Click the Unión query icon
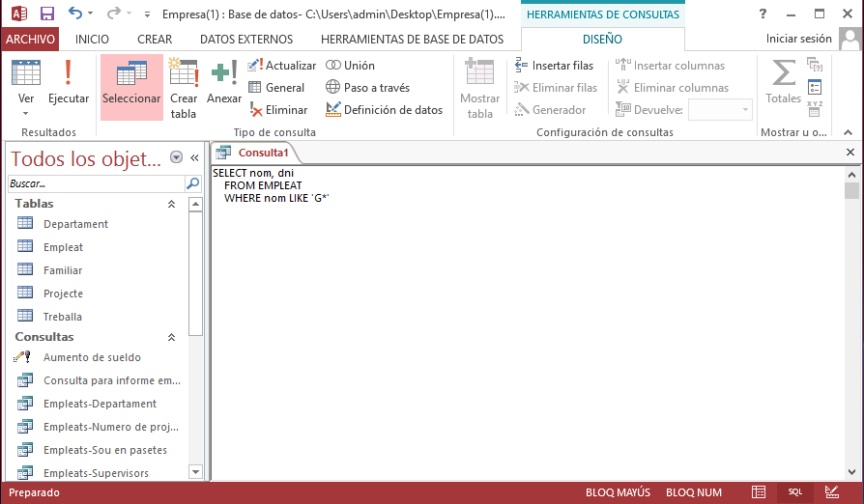864x504 pixels. (x=350, y=65)
